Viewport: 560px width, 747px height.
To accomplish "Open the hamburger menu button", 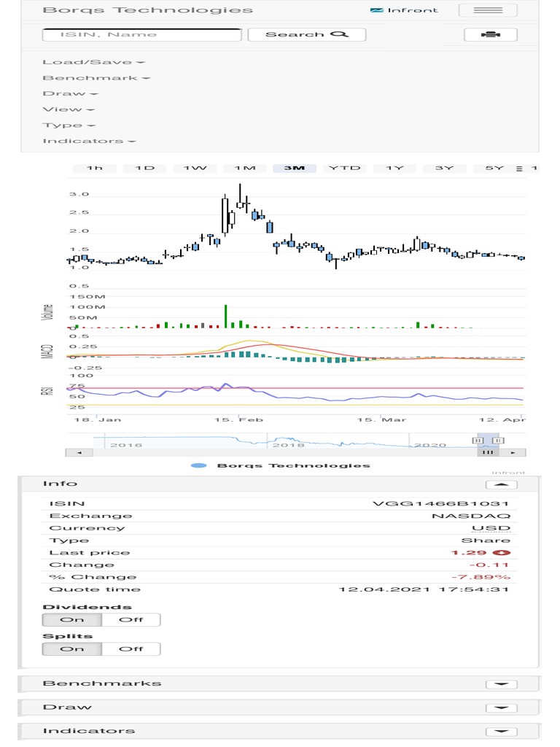I will pyautogui.click(x=488, y=10).
